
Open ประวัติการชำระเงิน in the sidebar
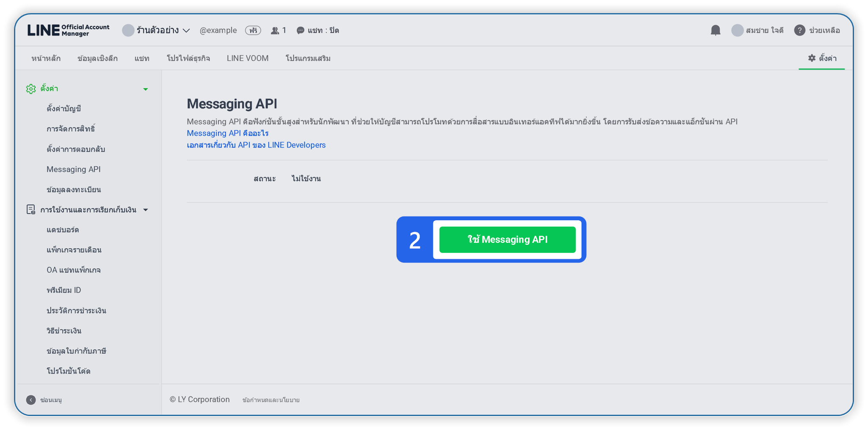[x=77, y=311]
